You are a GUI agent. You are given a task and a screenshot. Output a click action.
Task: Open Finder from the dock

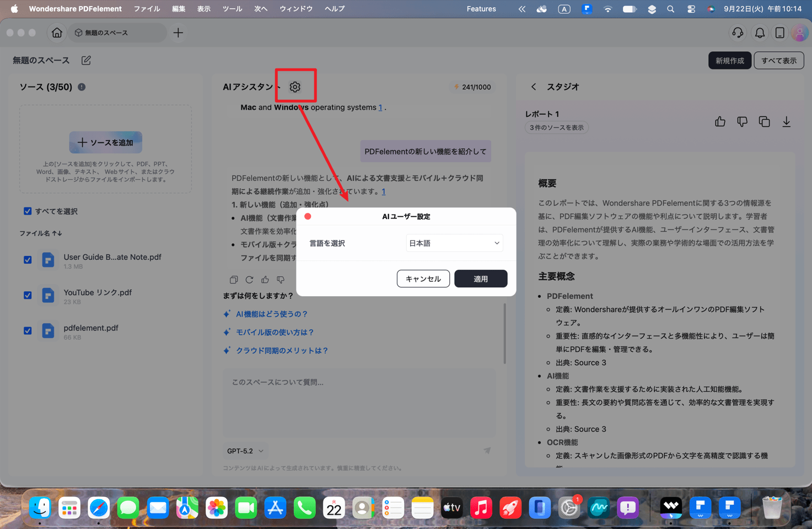(40, 507)
